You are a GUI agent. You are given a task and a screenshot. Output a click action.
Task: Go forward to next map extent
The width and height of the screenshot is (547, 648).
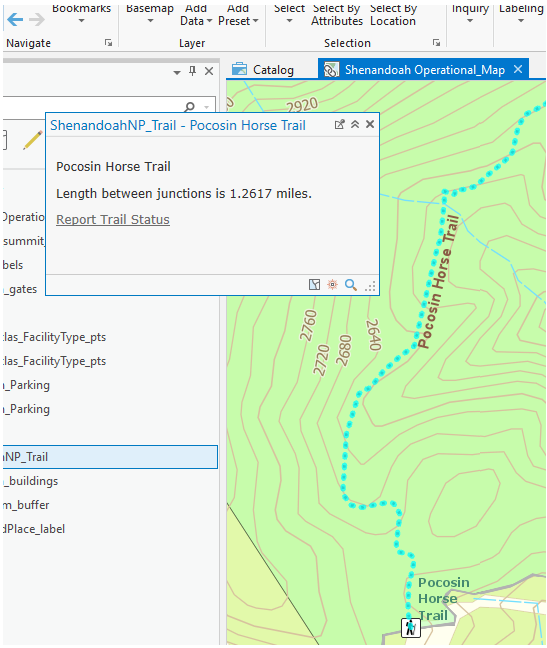point(37,19)
